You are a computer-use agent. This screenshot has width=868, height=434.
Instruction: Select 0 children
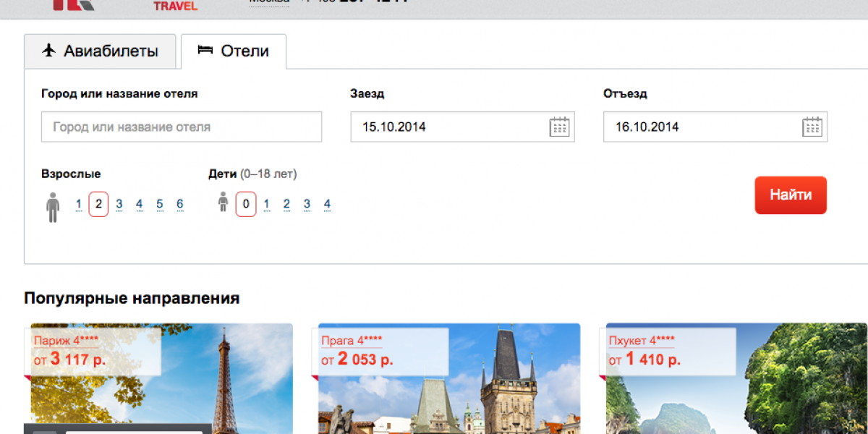[x=246, y=204]
